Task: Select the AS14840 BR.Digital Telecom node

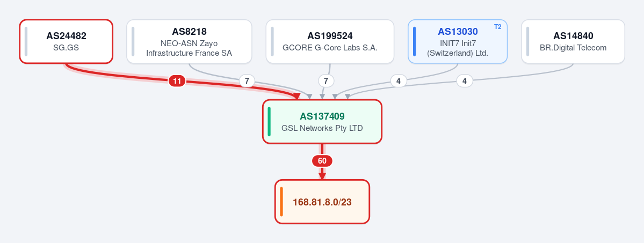Action: point(573,41)
